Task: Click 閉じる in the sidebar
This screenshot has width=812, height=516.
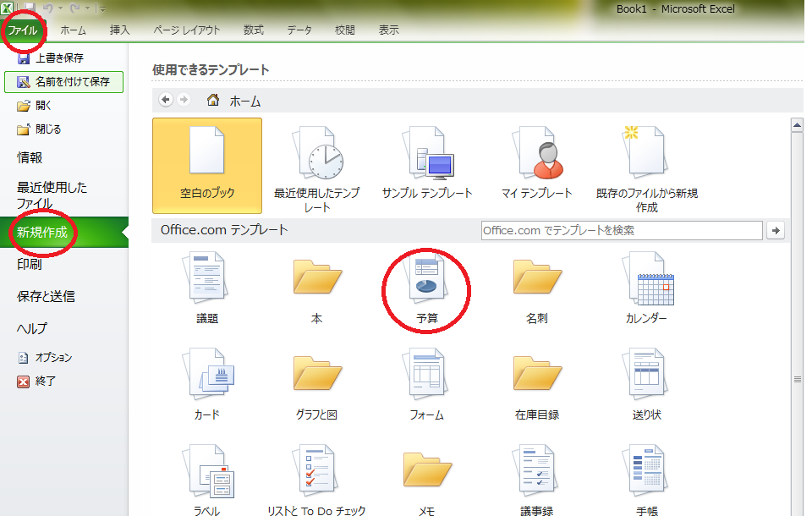Action: point(39,129)
